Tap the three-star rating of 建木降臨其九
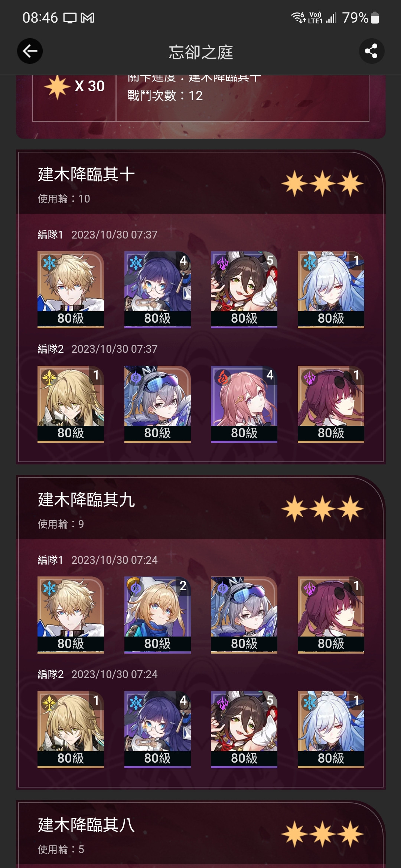The height and width of the screenshot is (868, 401). click(x=322, y=509)
